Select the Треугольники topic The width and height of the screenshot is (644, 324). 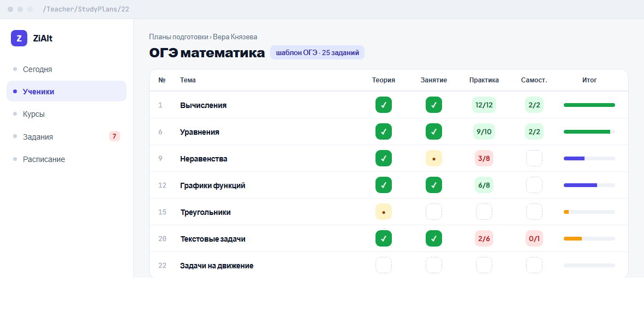coord(205,212)
